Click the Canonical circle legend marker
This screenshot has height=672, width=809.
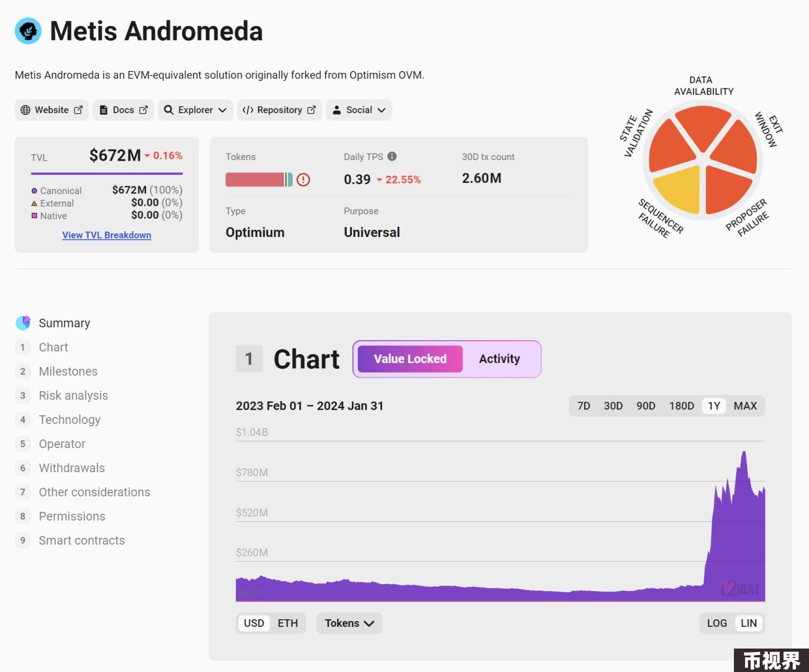pyautogui.click(x=34, y=191)
